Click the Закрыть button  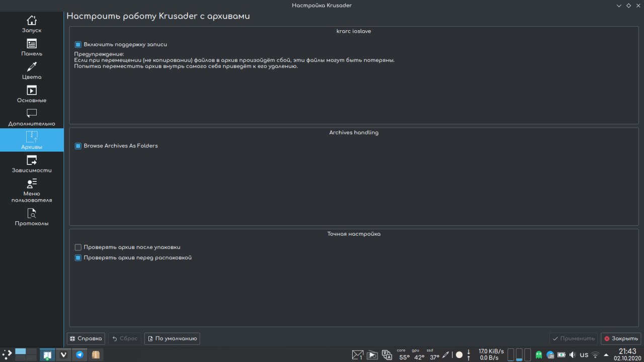click(x=621, y=338)
